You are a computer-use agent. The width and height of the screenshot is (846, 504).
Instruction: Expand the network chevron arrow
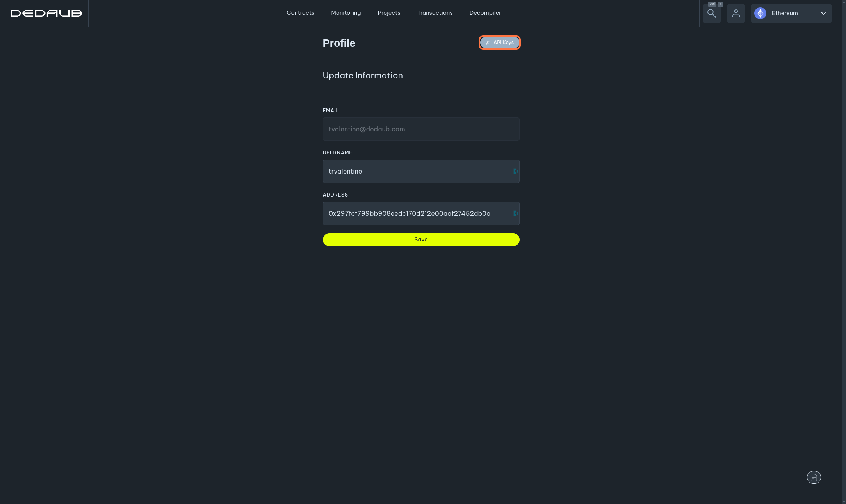[823, 13]
